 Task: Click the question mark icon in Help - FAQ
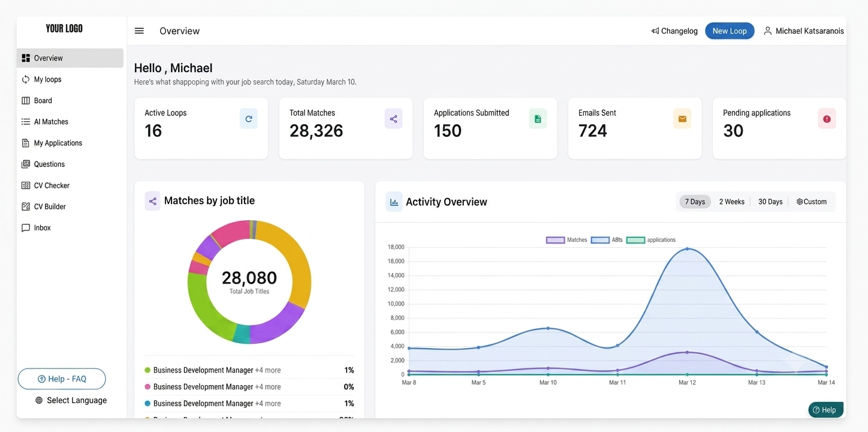(41, 379)
